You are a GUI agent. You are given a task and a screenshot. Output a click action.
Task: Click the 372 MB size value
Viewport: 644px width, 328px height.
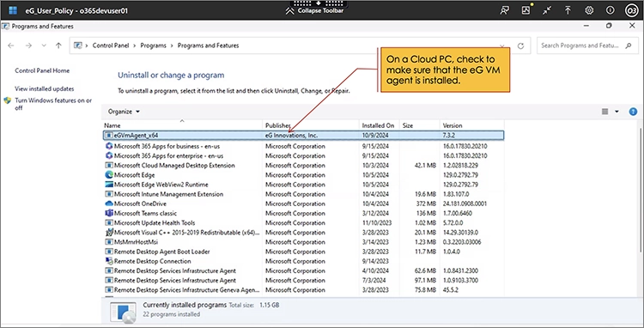426,203
